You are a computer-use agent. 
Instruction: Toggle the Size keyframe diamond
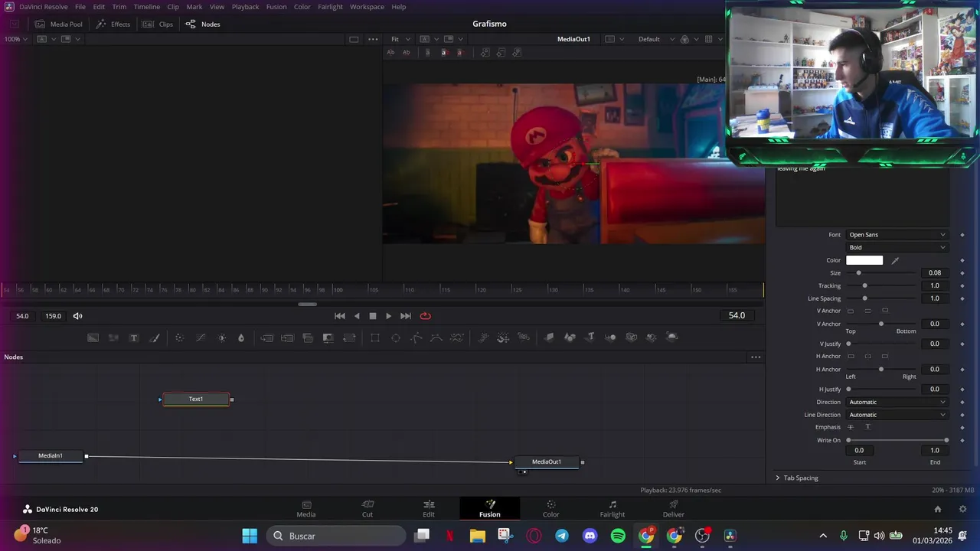click(962, 273)
